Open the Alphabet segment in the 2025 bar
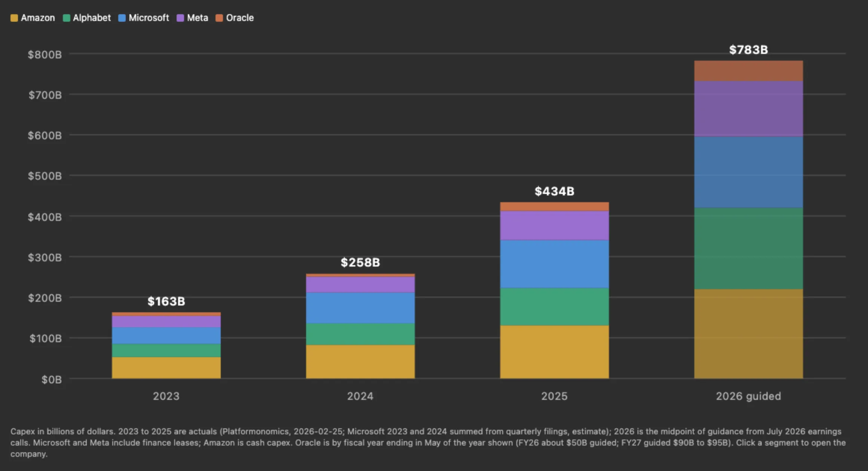Screen dimensions: 868x471 point(554,307)
